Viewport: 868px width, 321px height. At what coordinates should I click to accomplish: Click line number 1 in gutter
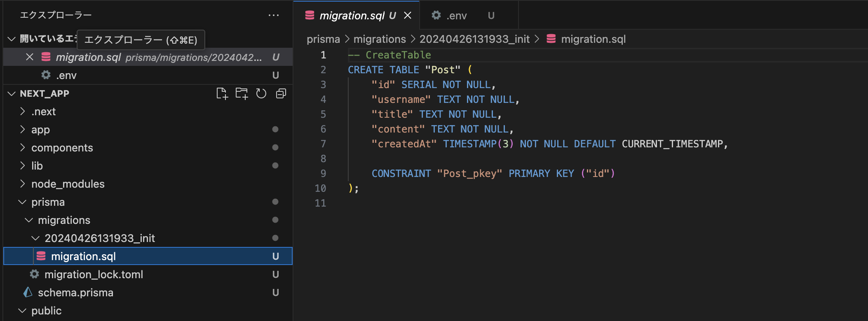323,55
